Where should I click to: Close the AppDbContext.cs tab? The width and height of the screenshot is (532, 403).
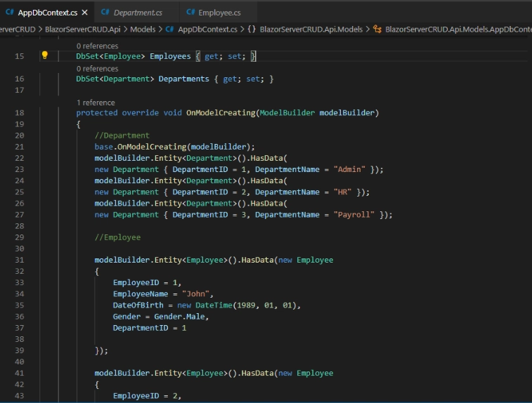click(84, 13)
